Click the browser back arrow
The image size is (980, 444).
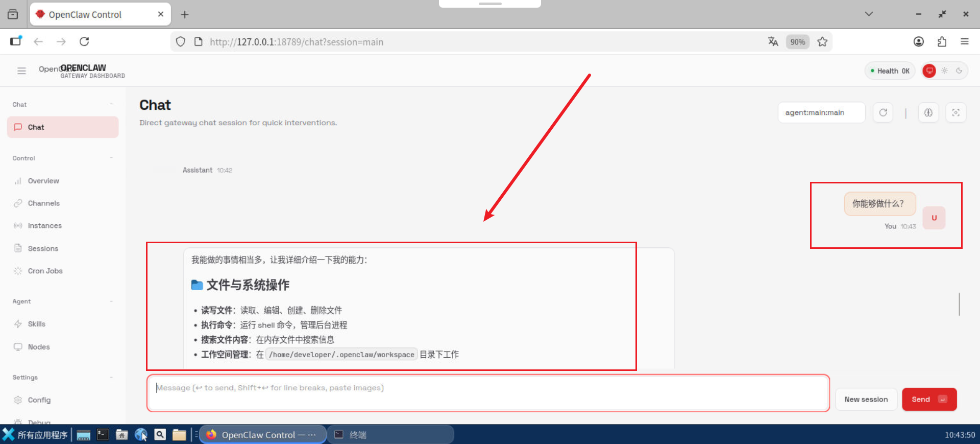coord(38,42)
